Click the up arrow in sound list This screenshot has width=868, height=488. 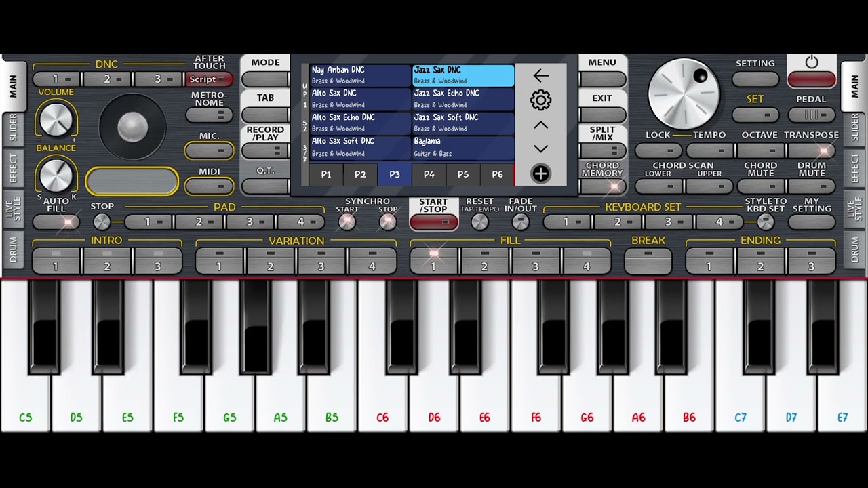click(x=540, y=125)
